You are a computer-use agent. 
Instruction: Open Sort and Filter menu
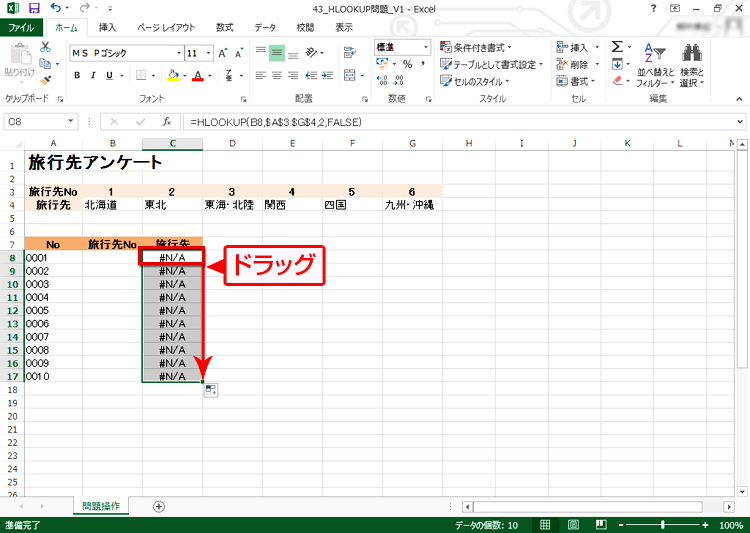point(655,65)
